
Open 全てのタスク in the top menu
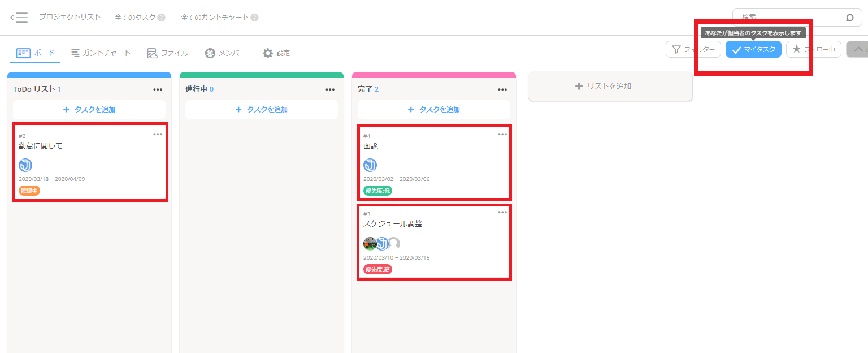136,17
